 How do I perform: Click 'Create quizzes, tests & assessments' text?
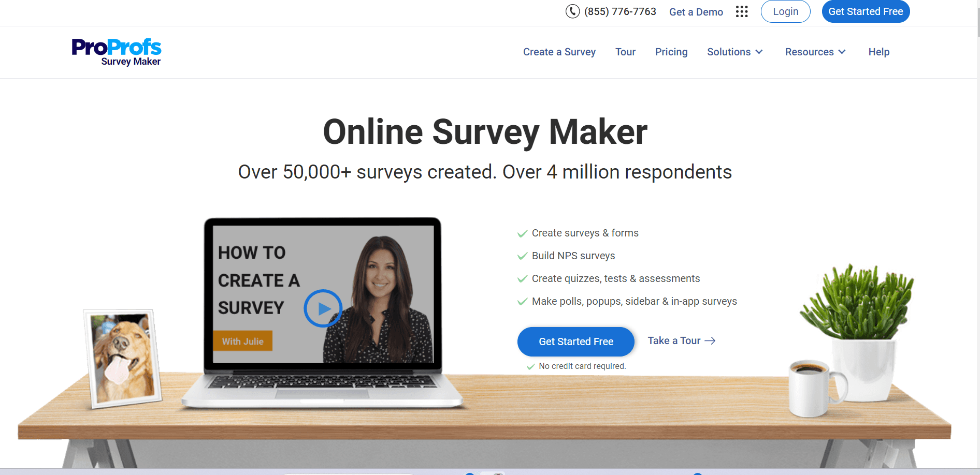pyautogui.click(x=616, y=278)
